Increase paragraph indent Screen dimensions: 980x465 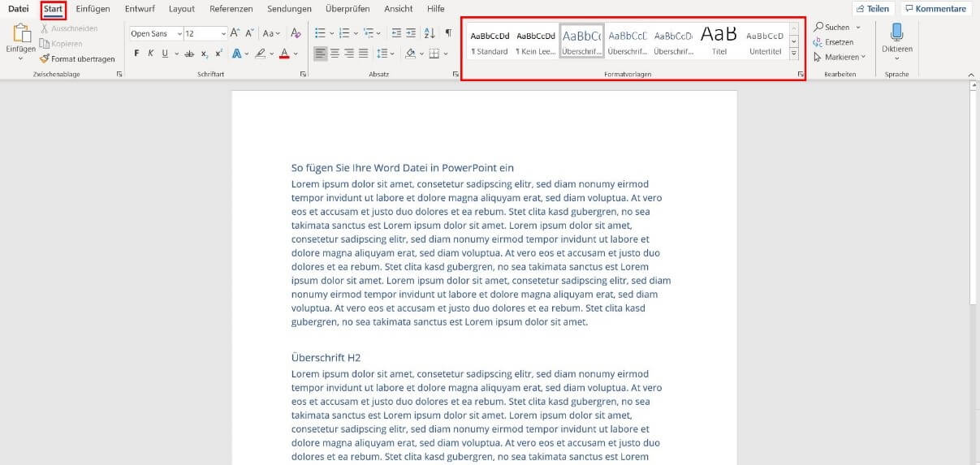[x=412, y=33]
